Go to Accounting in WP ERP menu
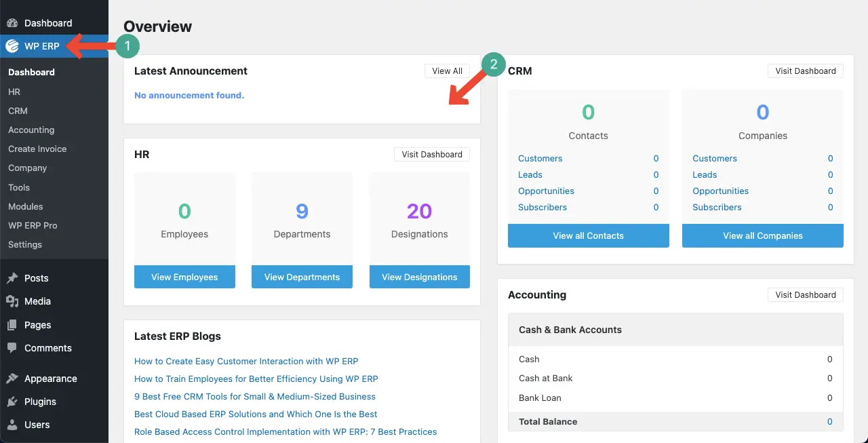The height and width of the screenshot is (443, 868). [31, 130]
